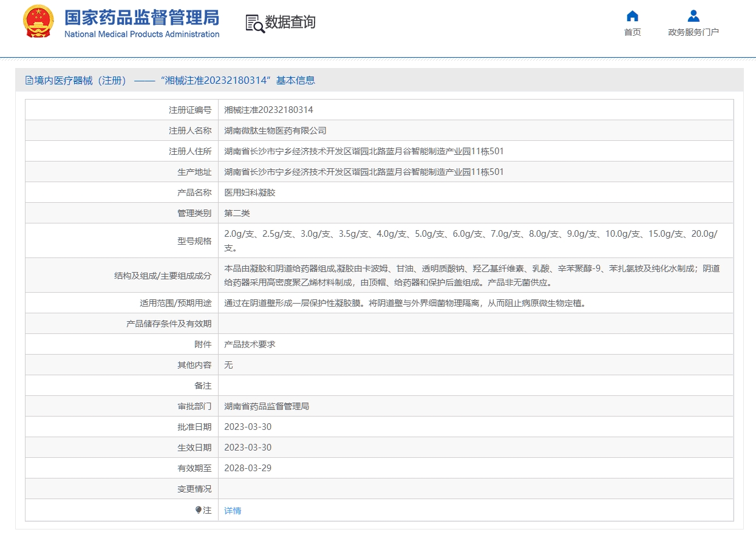Click registrant name 湖南微肽生物医药有限公司
The image size is (756, 538).
pyautogui.click(x=275, y=131)
